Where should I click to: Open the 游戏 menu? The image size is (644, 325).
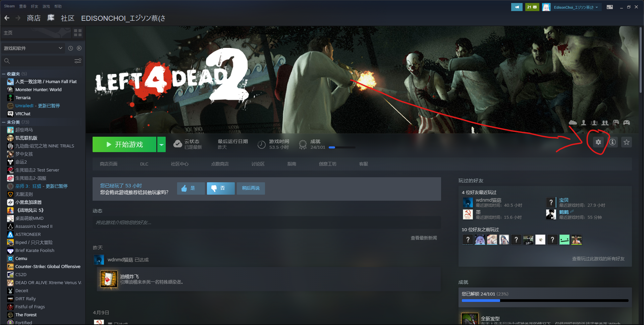click(46, 6)
